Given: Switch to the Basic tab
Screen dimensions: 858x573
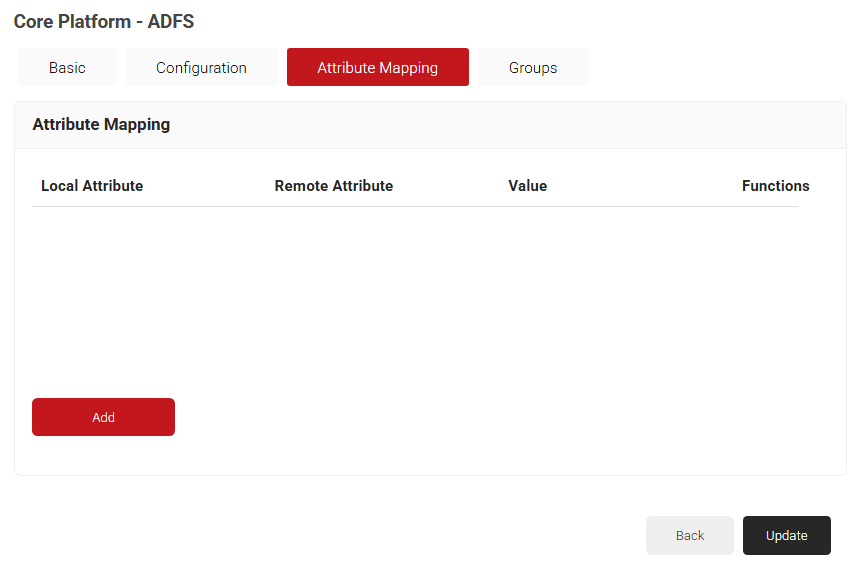Looking at the screenshot, I should (67, 68).
